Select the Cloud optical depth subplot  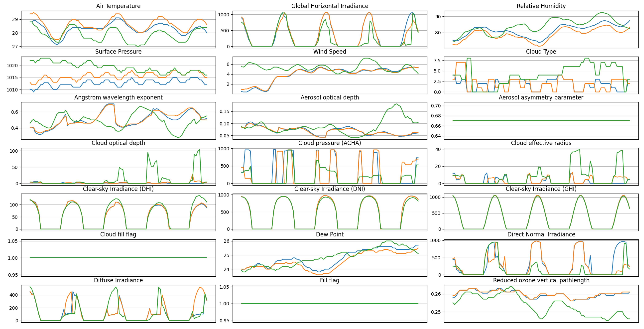pos(118,166)
